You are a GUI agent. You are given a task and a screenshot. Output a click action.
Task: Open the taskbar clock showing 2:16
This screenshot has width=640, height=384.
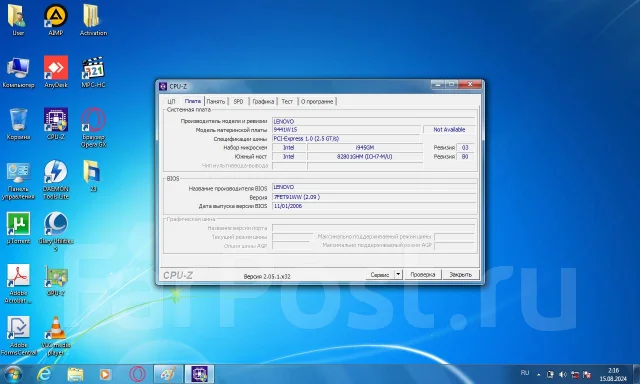point(613,374)
